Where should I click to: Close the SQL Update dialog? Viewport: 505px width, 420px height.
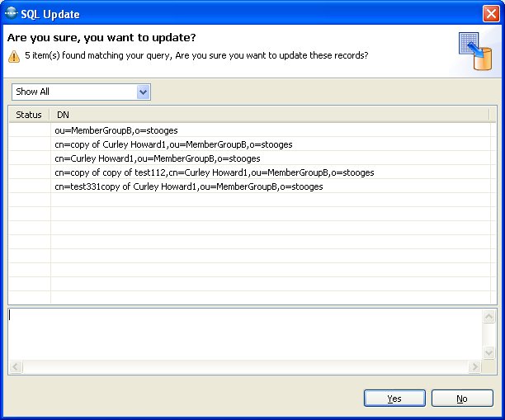490,12
